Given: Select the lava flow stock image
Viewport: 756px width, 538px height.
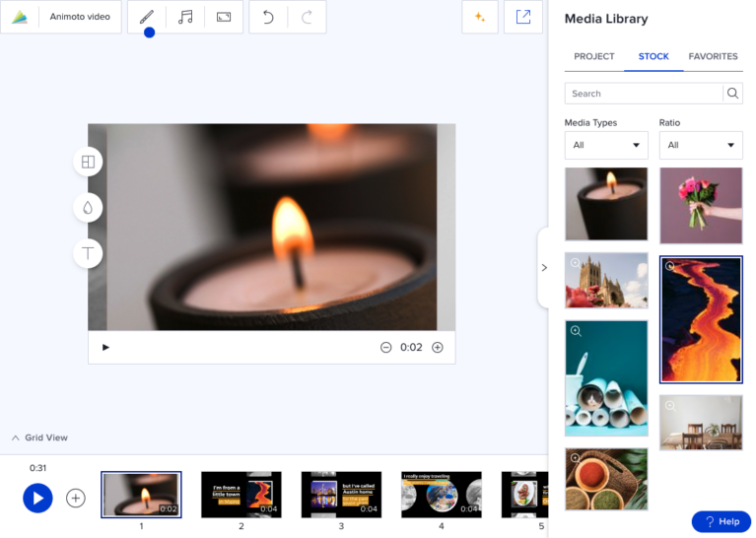Looking at the screenshot, I should click(x=701, y=319).
